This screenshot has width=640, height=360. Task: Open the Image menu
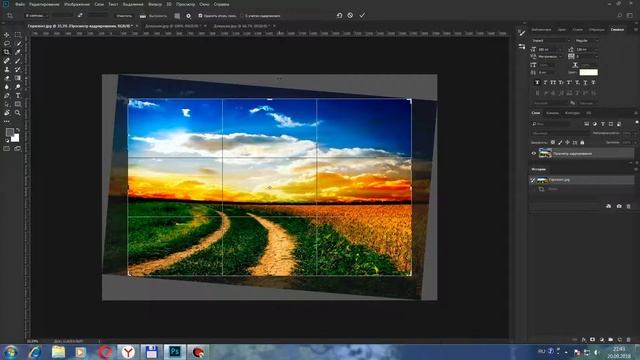click(77, 4)
